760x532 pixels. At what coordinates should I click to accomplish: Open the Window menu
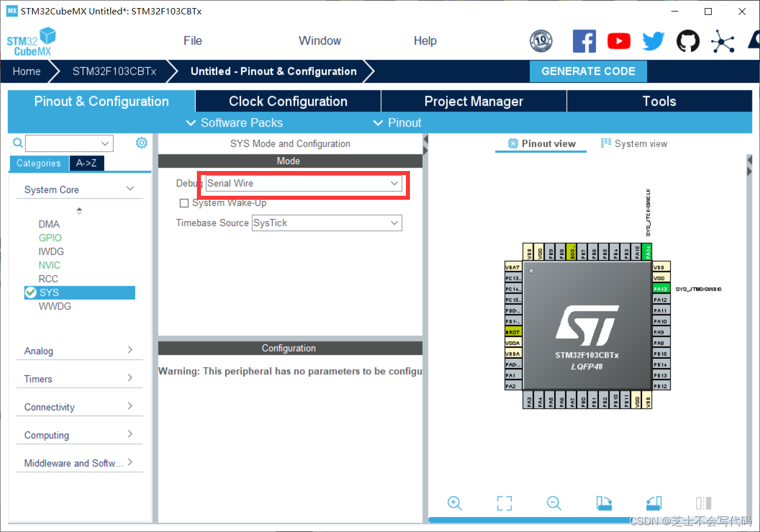click(320, 41)
